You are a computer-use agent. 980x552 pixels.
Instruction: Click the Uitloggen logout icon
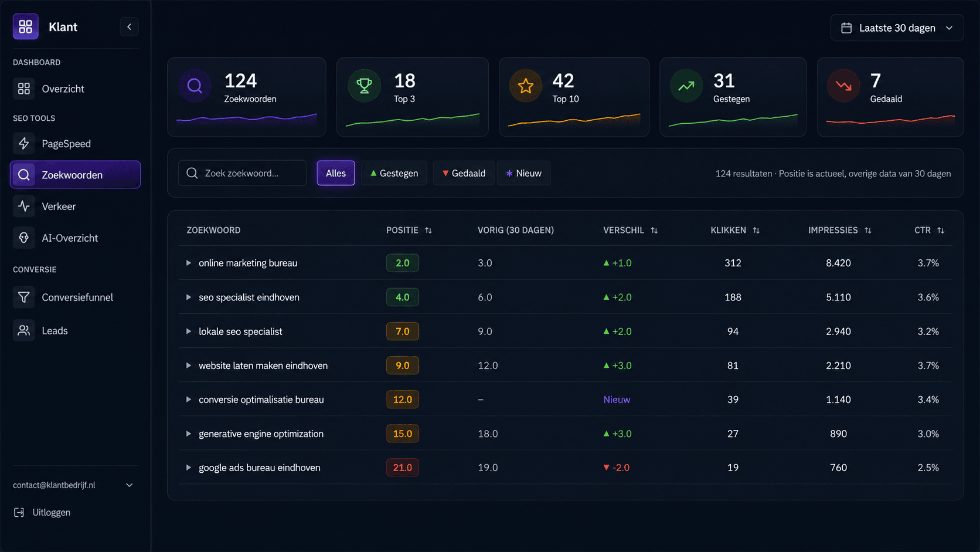pyautogui.click(x=19, y=513)
